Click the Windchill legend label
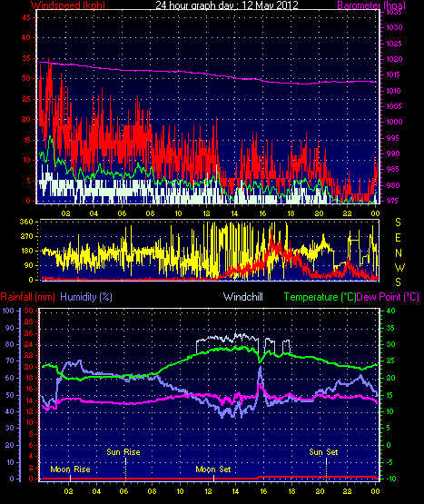 click(x=243, y=297)
